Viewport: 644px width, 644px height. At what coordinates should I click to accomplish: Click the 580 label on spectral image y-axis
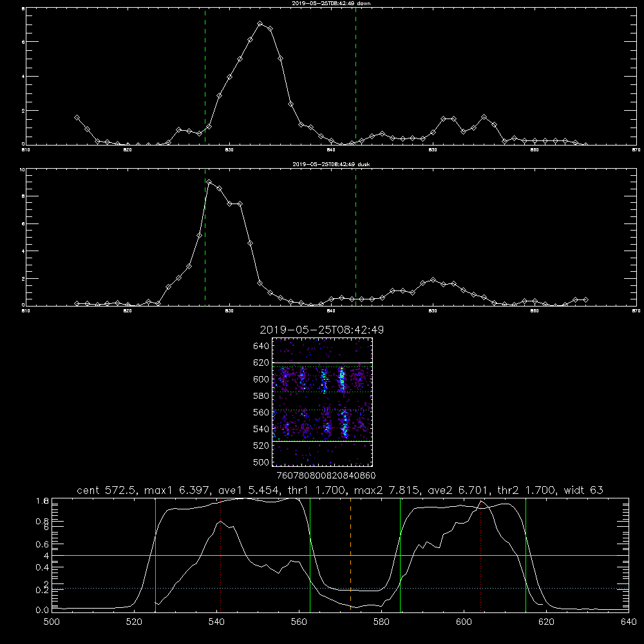point(261,396)
